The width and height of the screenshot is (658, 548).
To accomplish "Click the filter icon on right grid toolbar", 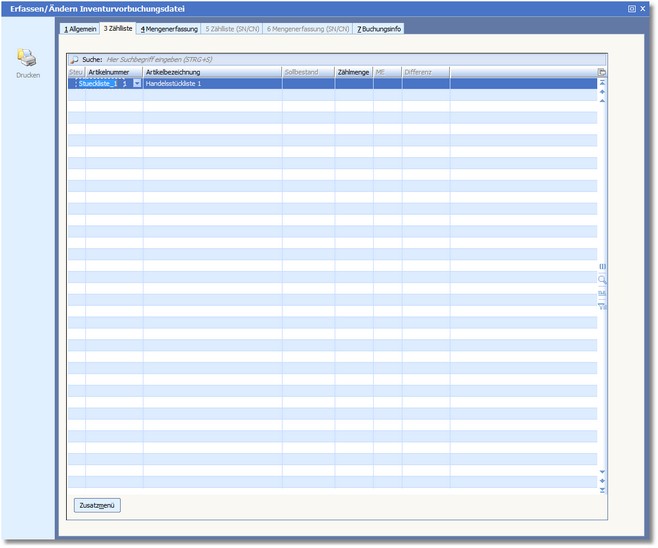I will click(x=602, y=306).
